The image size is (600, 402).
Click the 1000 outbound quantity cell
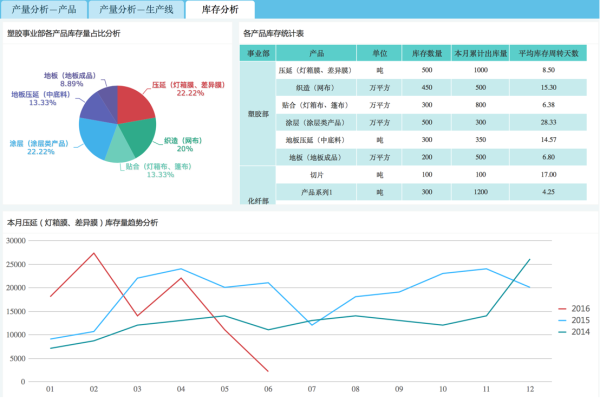point(481,70)
